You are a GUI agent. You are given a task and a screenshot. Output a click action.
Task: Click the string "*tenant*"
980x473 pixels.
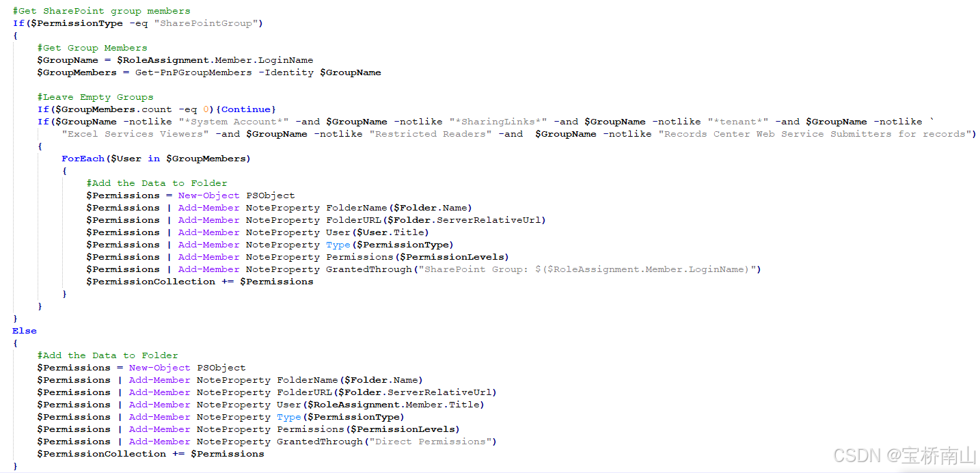pyautogui.click(x=738, y=122)
